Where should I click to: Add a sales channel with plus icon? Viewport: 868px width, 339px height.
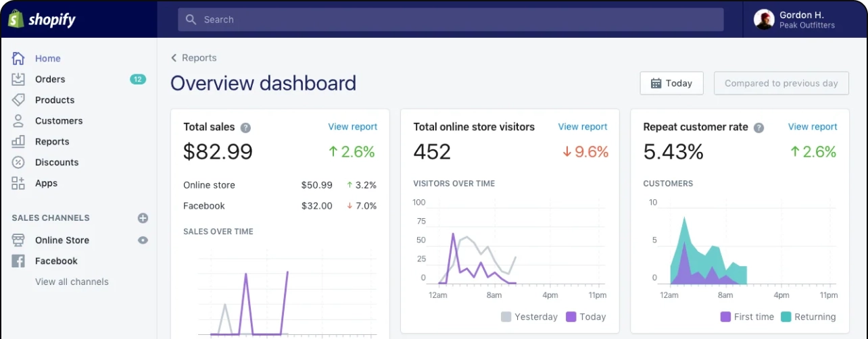(143, 218)
